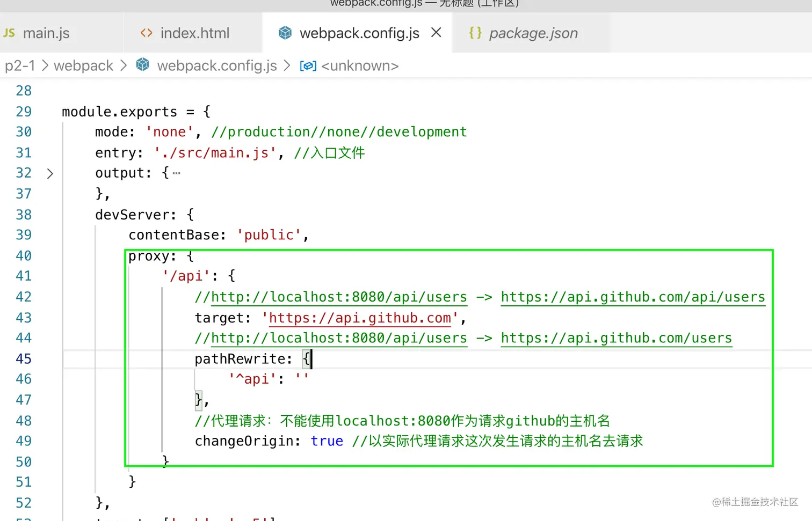812x521 pixels.
Task: Click the true value of changeOrigin
Action: [x=327, y=441]
